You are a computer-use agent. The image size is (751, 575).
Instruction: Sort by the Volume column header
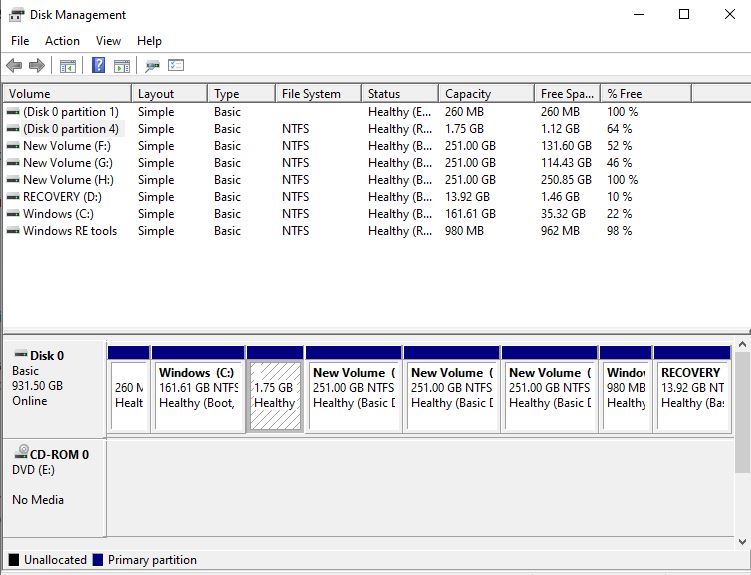[67, 93]
